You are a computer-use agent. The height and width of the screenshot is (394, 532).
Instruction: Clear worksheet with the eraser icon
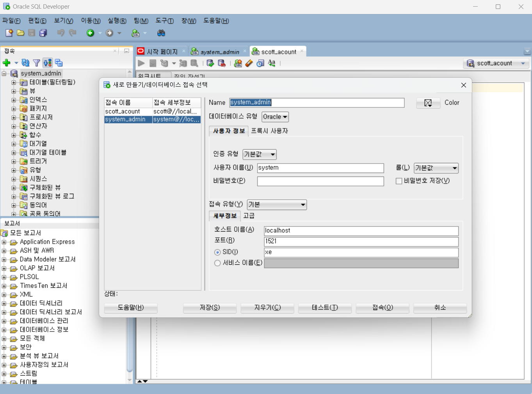point(249,63)
